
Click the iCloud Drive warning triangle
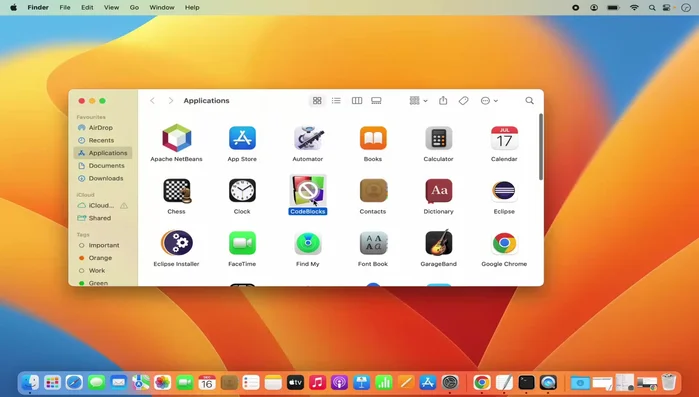(124, 205)
